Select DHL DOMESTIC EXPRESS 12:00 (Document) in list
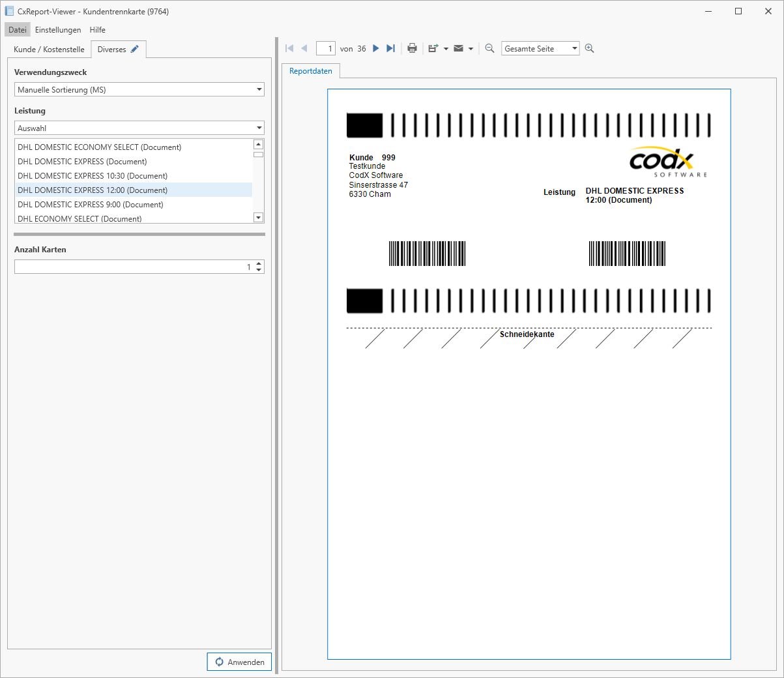 tap(134, 190)
